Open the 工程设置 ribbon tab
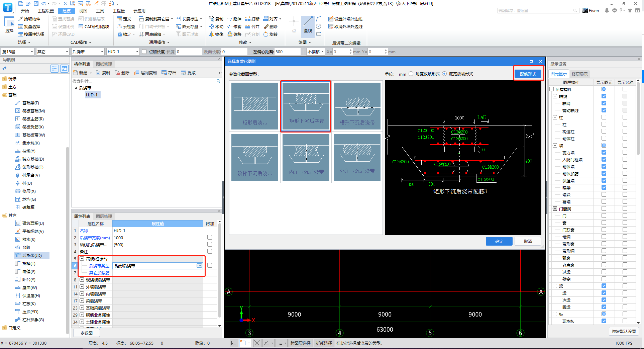This screenshot has height=349, width=644. coord(46,11)
